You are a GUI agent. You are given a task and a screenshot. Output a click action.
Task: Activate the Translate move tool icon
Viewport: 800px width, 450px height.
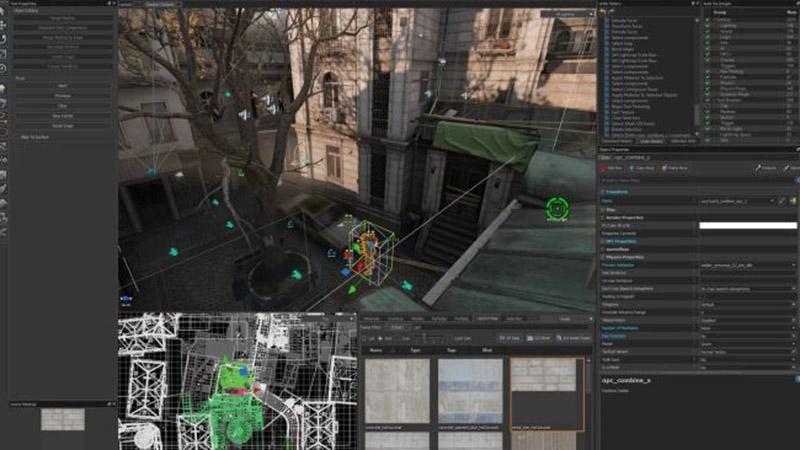[x=5, y=25]
